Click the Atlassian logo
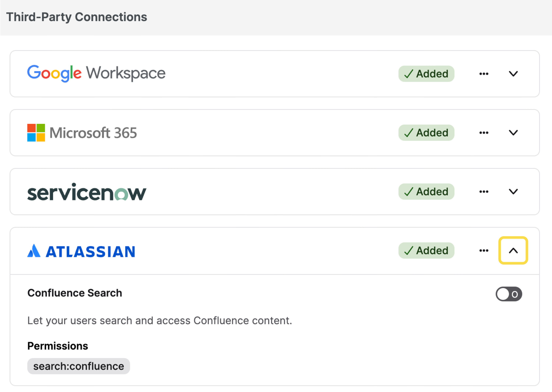552x392 pixels. [81, 251]
